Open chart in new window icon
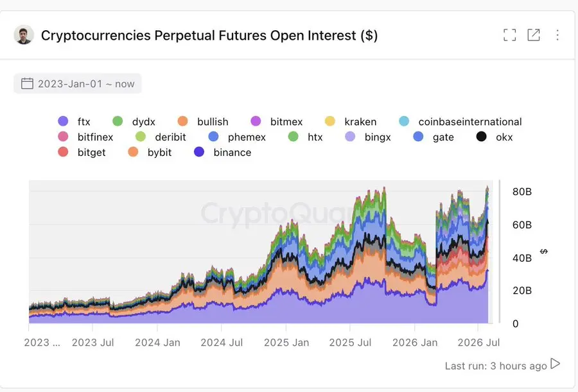The width and height of the screenshot is (578, 392). pyautogui.click(x=534, y=35)
